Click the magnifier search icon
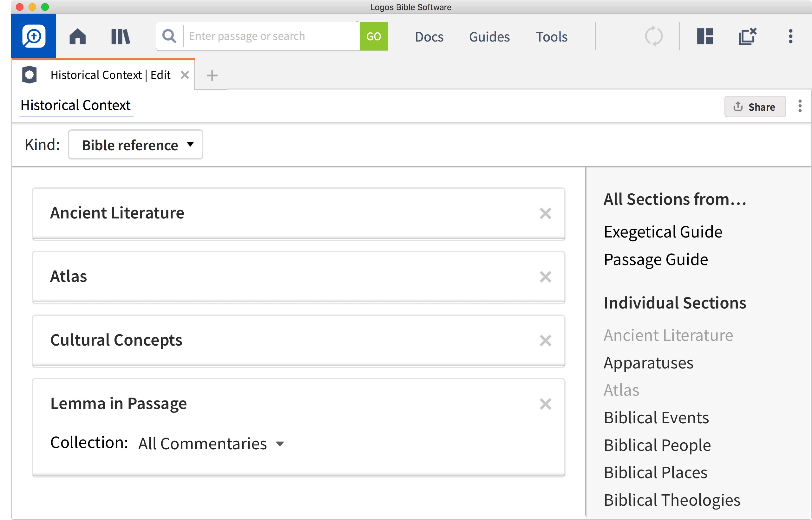 169,36
